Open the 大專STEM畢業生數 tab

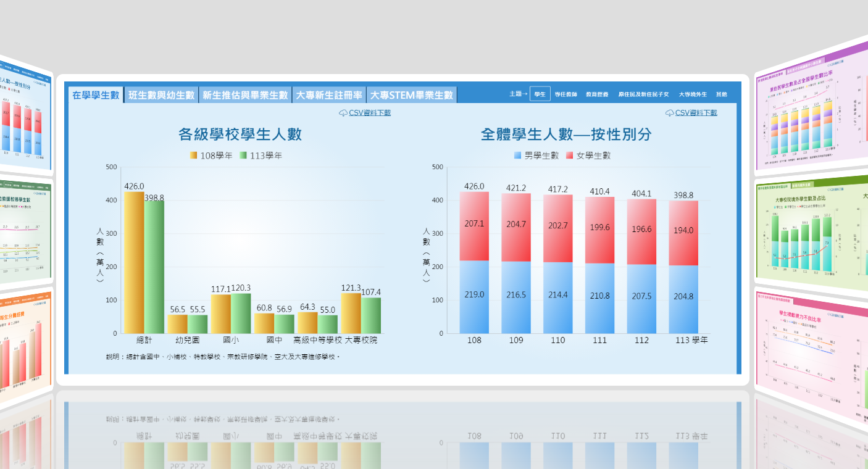tap(412, 95)
